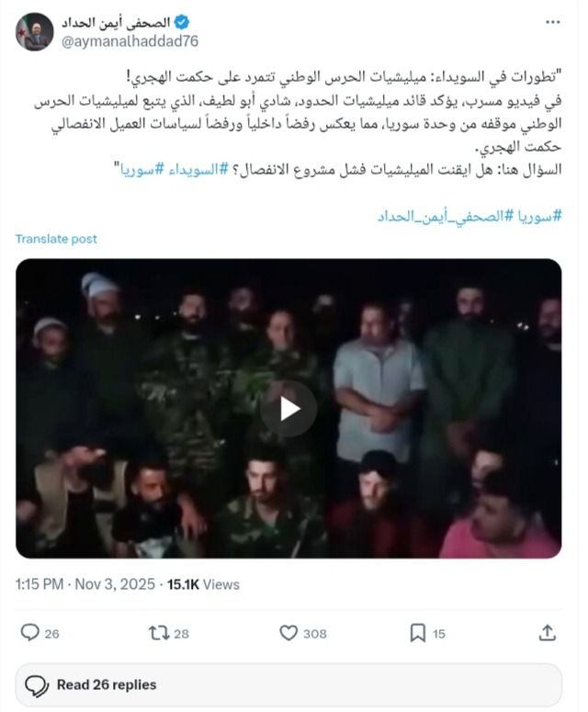
Task: Open the author's profile avatar
Action: point(35,32)
